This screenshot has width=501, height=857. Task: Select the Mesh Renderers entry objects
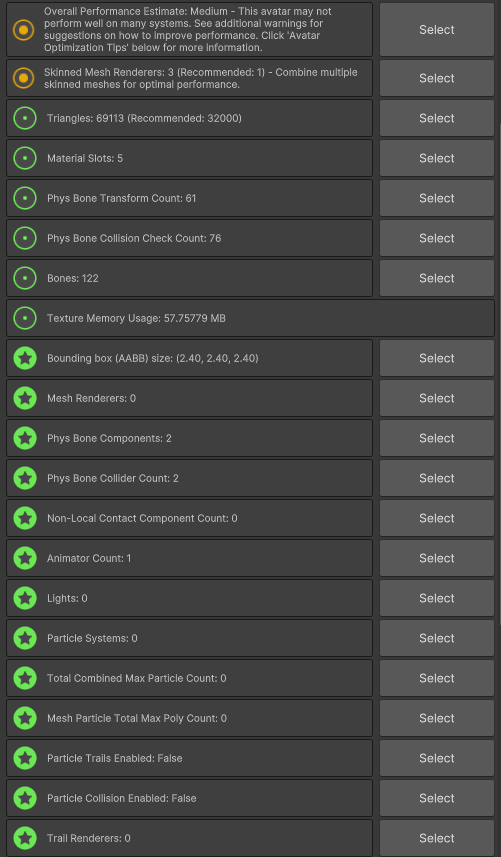pos(437,398)
